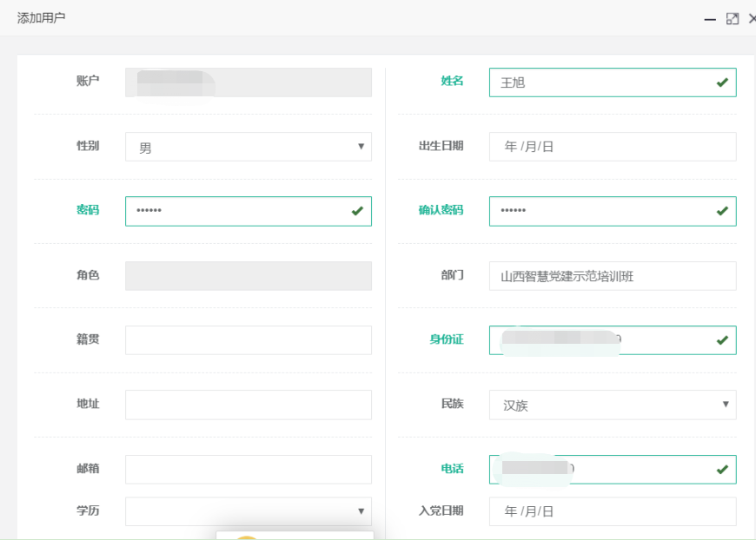Open the 学历 dropdown list

[248, 511]
